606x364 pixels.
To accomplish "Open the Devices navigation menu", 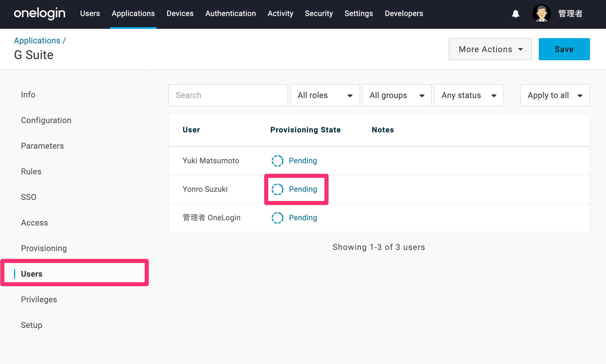I will click(180, 13).
